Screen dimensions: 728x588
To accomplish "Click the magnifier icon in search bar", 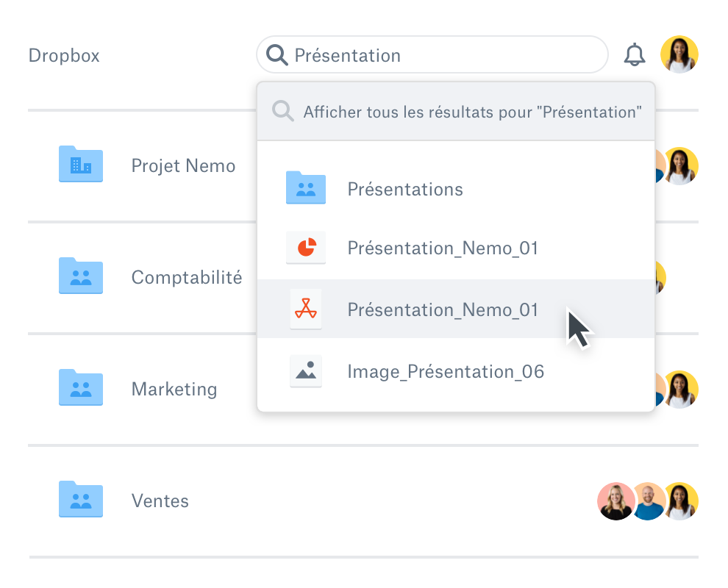I will pos(276,55).
